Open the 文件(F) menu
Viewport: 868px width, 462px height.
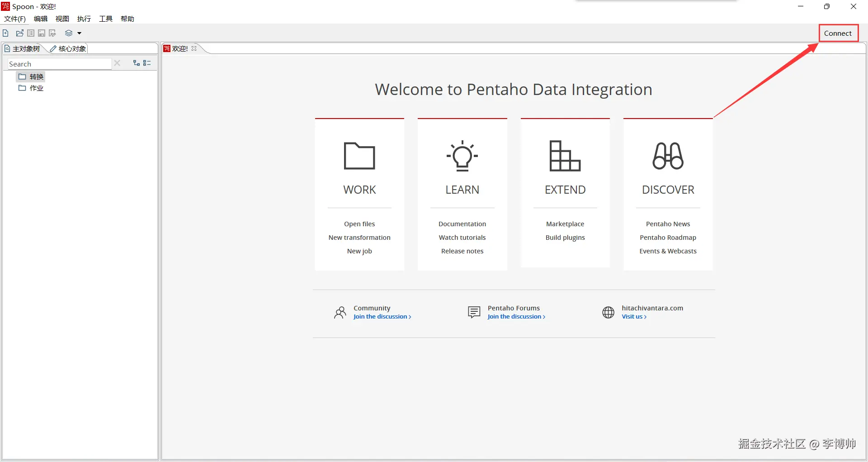pos(15,19)
